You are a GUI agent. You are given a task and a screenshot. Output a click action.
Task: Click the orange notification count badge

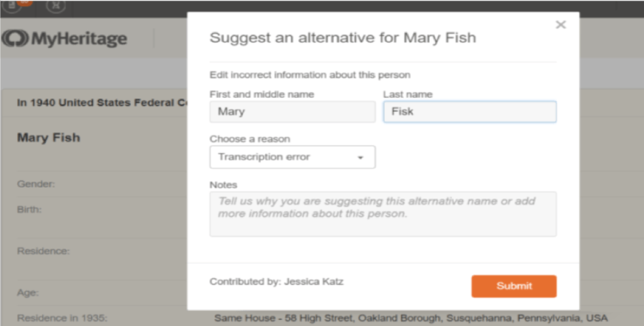(x=24, y=2)
